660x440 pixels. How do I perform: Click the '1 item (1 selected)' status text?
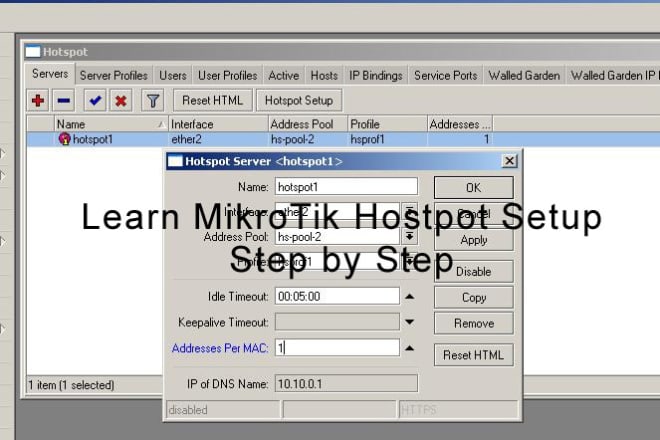pos(71,385)
